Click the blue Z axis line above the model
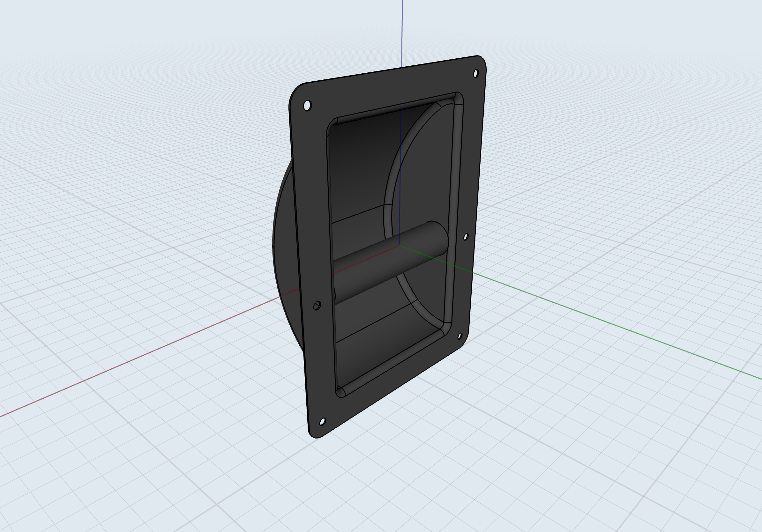This screenshot has width=762, height=532. point(402,33)
